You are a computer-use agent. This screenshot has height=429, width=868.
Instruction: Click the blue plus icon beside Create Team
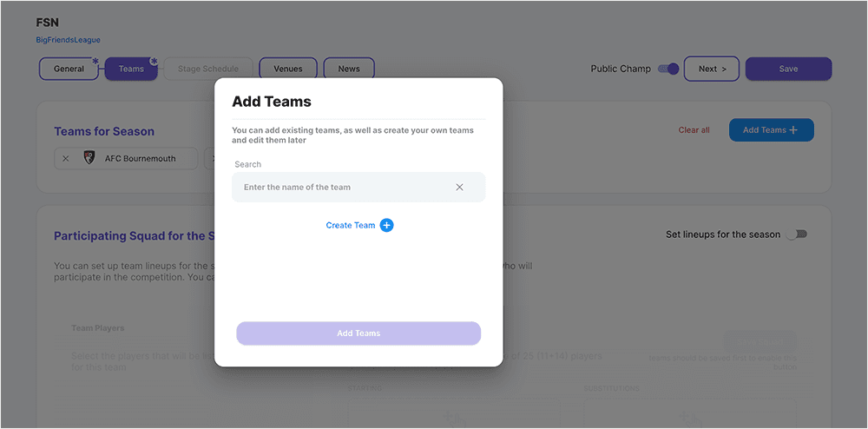(x=387, y=226)
